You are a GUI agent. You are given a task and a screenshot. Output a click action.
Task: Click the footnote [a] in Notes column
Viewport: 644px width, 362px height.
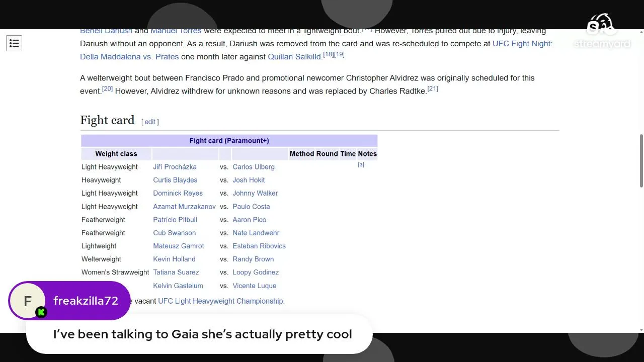[x=361, y=164]
